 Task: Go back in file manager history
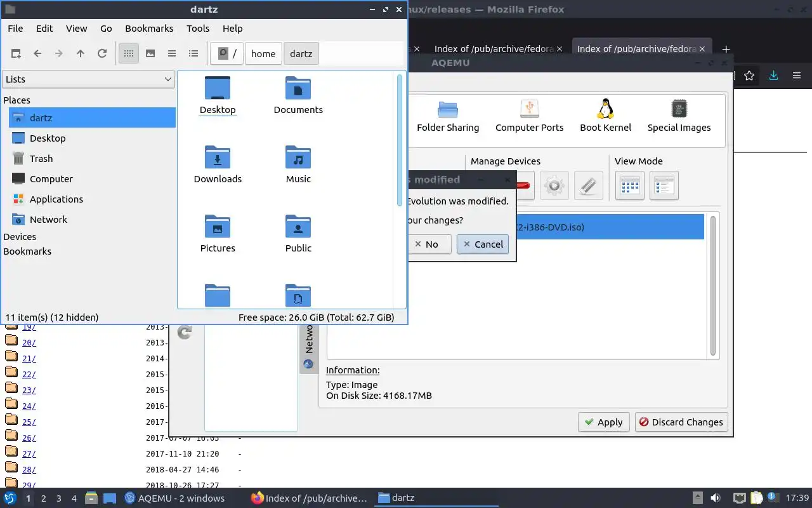tap(37, 54)
